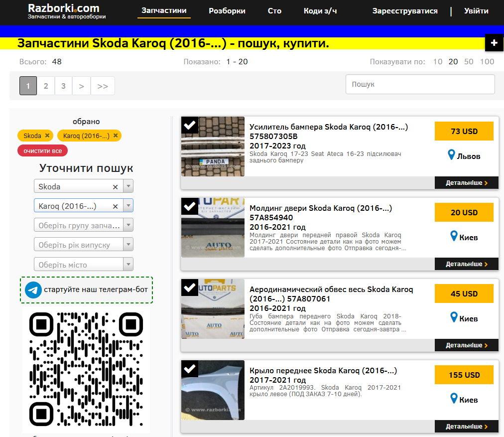Clear the Skoda brand selection

click(x=116, y=187)
